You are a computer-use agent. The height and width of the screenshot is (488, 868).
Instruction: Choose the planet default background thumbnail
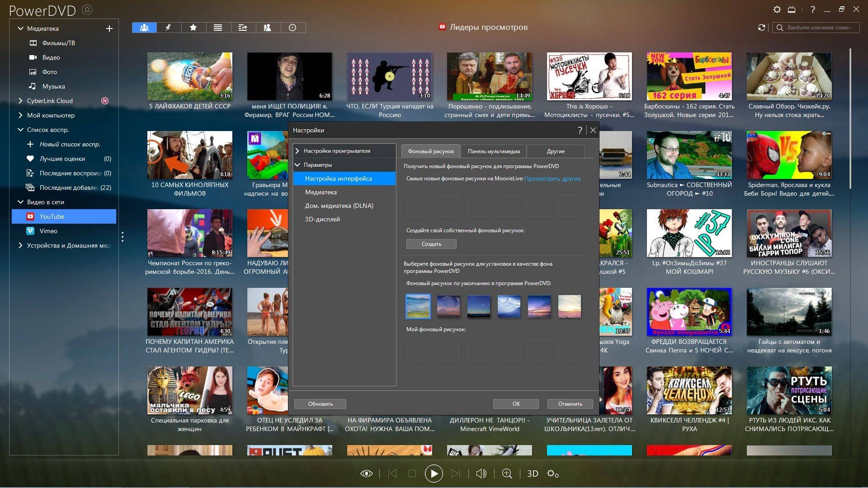point(448,306)
